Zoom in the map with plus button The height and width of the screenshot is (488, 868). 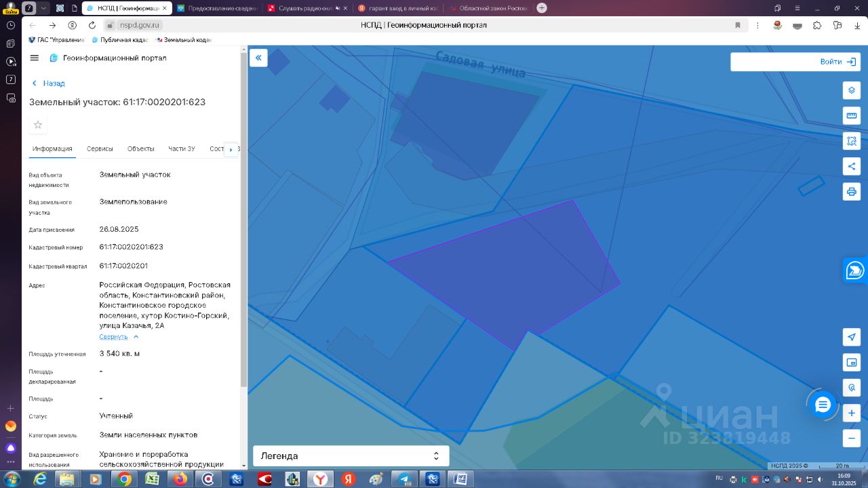point(852,413)
